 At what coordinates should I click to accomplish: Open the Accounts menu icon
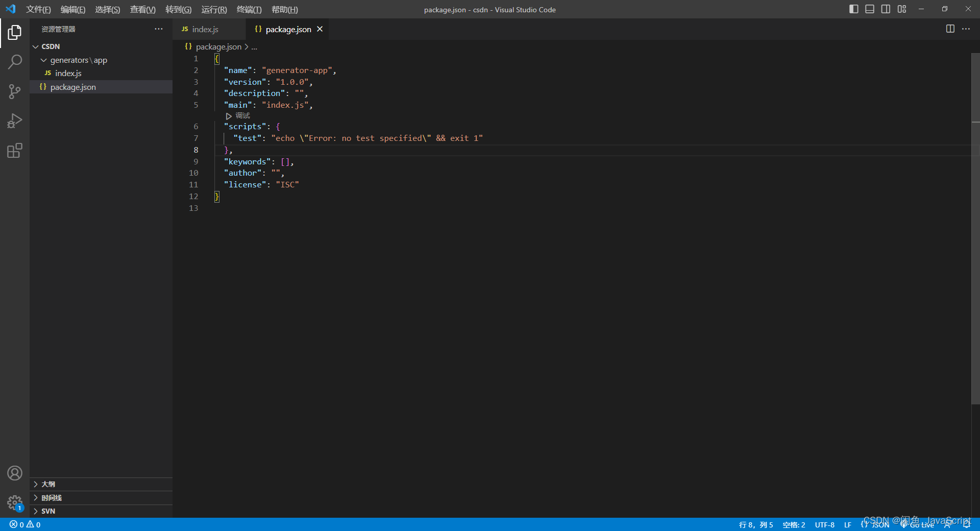pyautogui.click(x=15, y=473)
